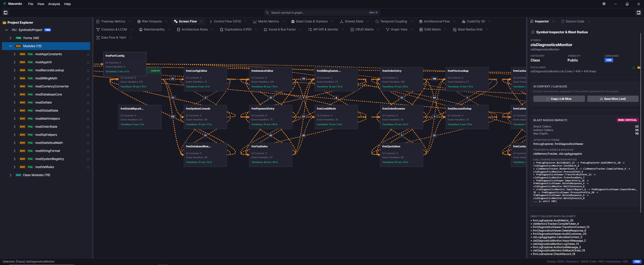Screen dimensions: 644x265
Task: Click the Copy LLM Slice button
Action: coord(559,99)
